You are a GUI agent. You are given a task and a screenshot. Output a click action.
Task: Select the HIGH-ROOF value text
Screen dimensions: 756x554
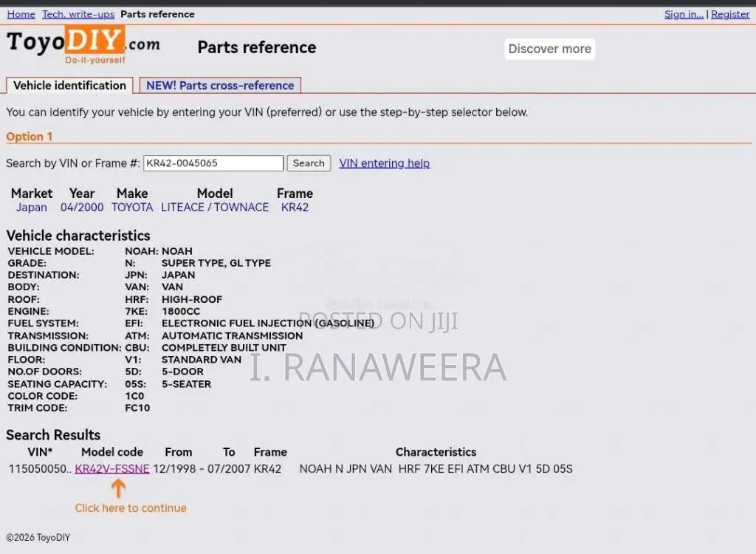click(x=192, y=299)
